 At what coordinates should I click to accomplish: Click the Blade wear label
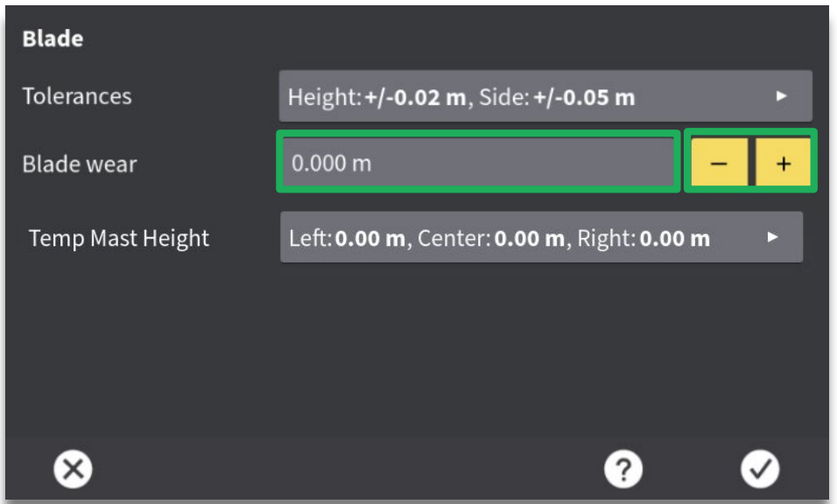[x=80, y=164]
